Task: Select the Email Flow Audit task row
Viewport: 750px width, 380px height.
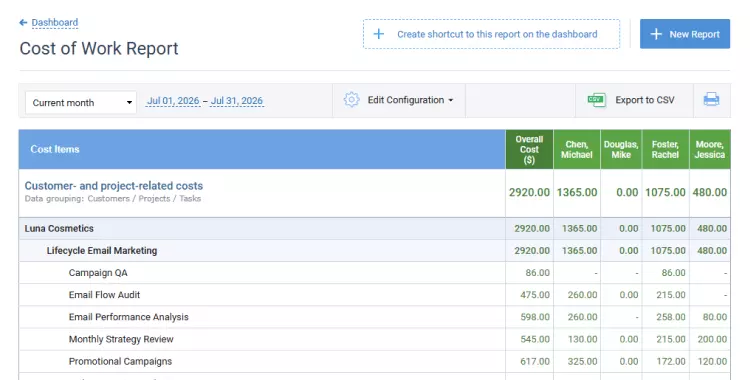Action: pyautogui.click(x=375, y=295)
